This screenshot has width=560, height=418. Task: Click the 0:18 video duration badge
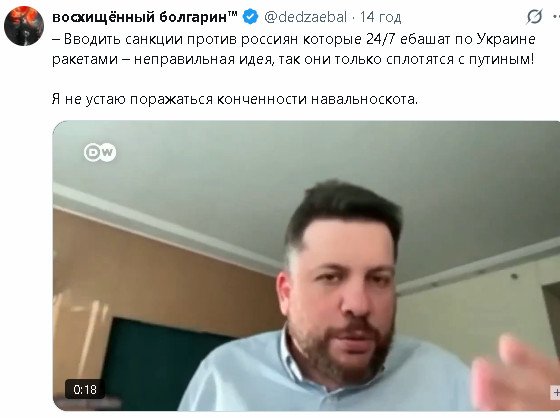pos(85,389)
